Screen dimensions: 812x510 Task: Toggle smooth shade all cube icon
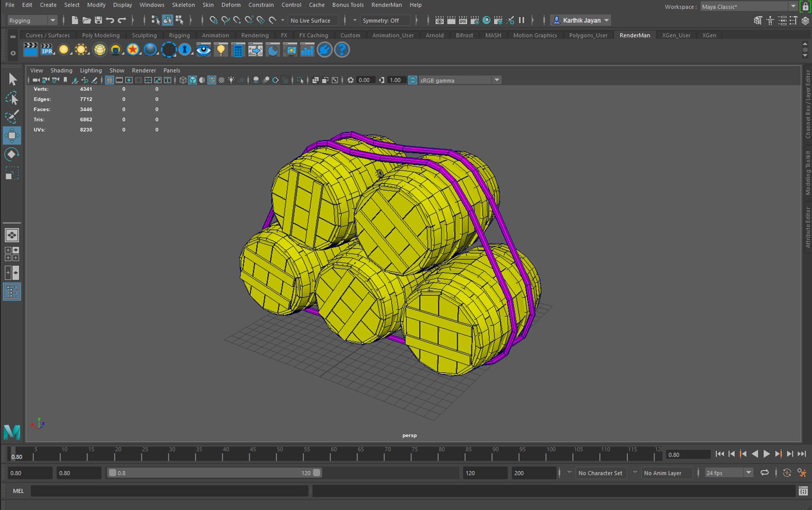[x=193, y=80]
